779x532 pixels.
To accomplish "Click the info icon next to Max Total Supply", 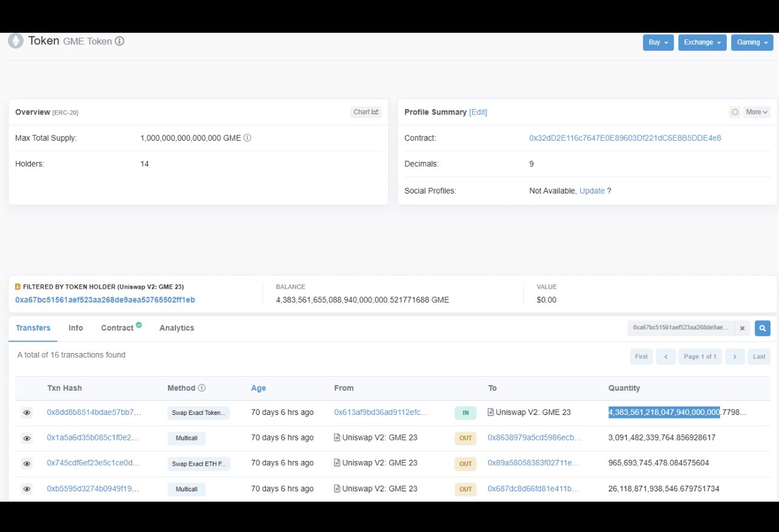I will [247, 138].
